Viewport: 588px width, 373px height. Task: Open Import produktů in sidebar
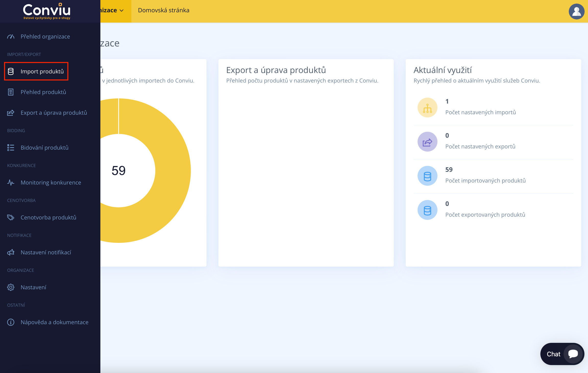coord(42,71)
